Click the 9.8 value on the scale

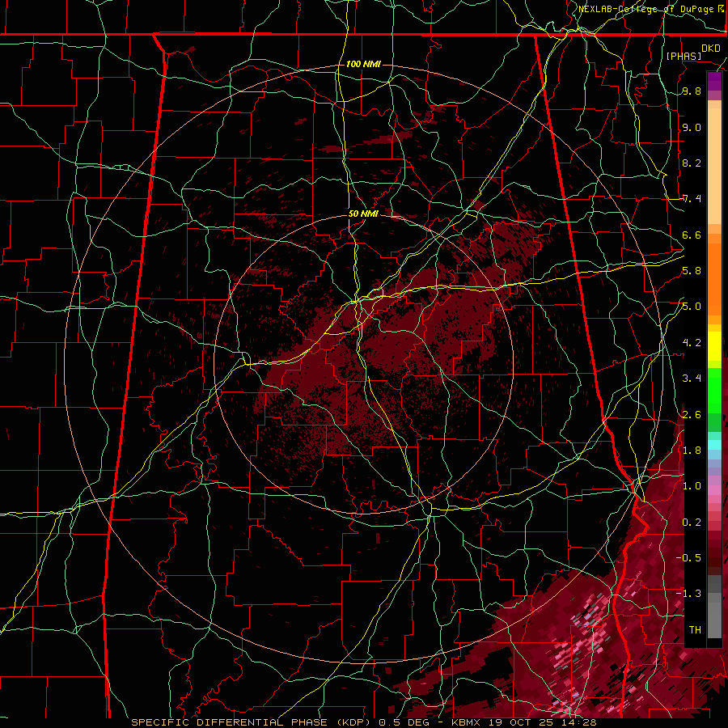click(692, 91)
